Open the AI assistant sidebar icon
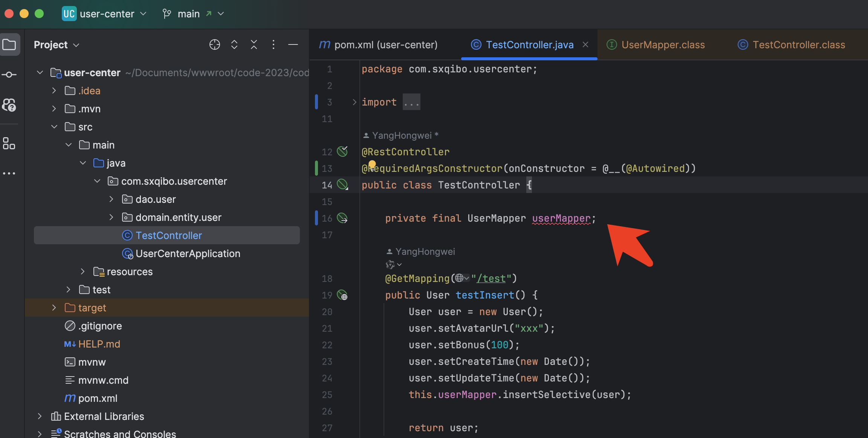 (9, 105)
